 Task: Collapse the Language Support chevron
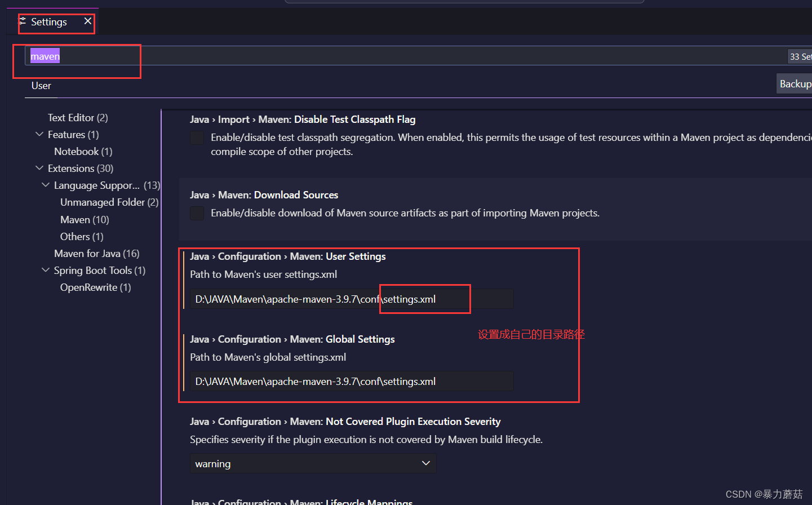[46, 185]
